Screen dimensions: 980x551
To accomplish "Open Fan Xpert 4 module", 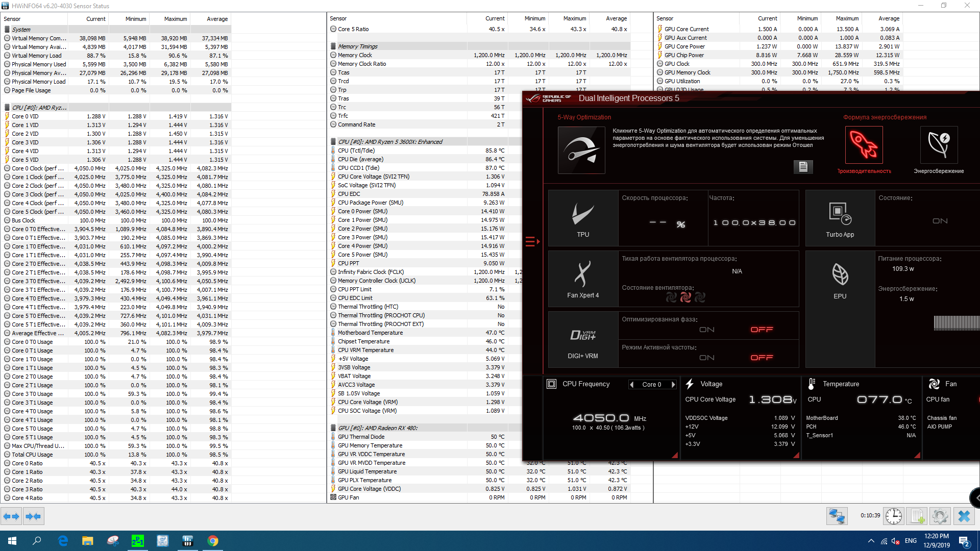I will click(582, 279).
